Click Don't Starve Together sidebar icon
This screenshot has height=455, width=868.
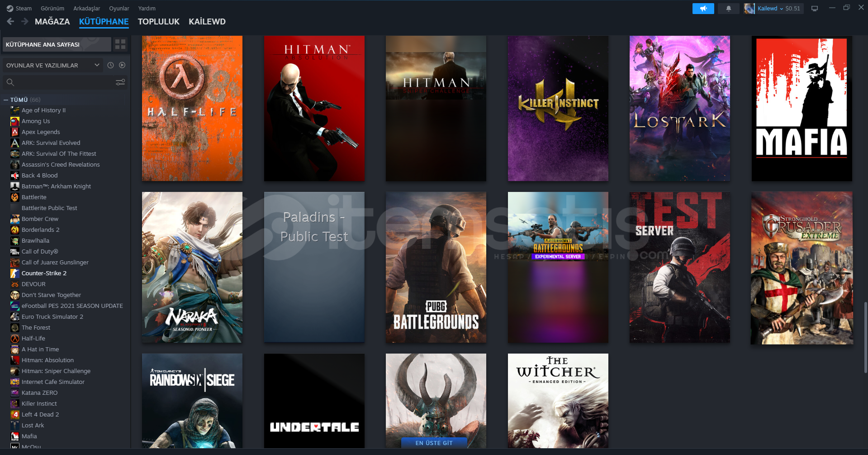pyautogui.click(x=15, y=295)
